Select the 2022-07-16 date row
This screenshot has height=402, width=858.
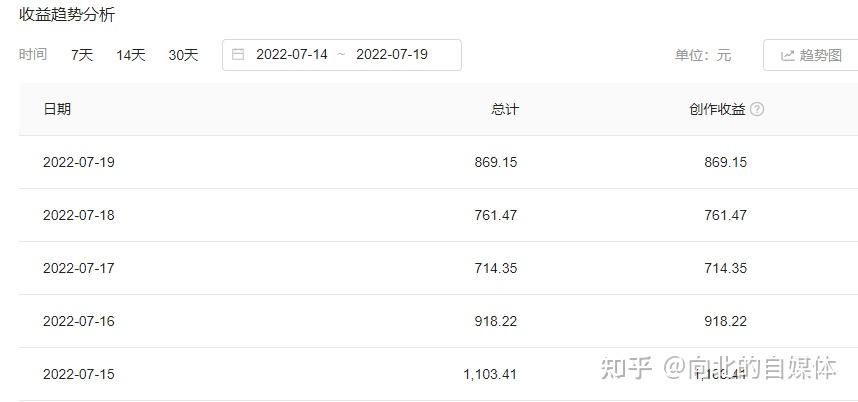79,321
